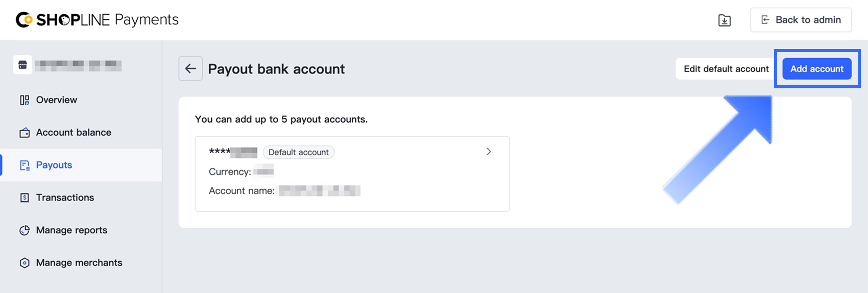Select Transactions in the sidebar
This screenshot has height=293, width=868.
click(x=65, y=198)
